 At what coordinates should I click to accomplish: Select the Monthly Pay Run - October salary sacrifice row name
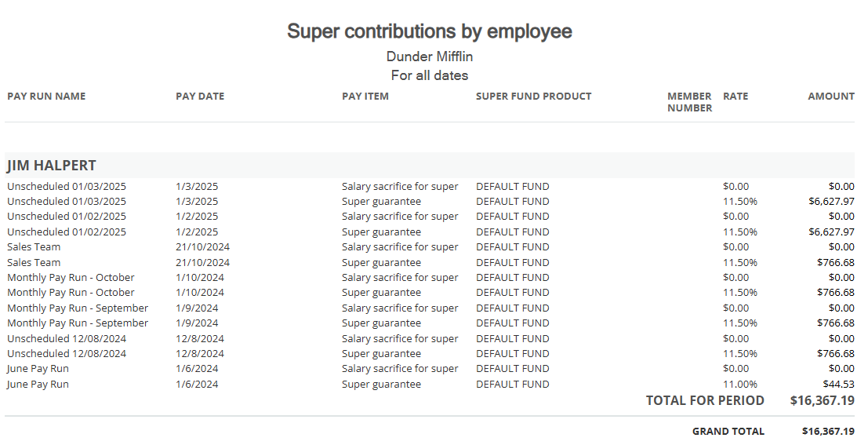[71, 278]
